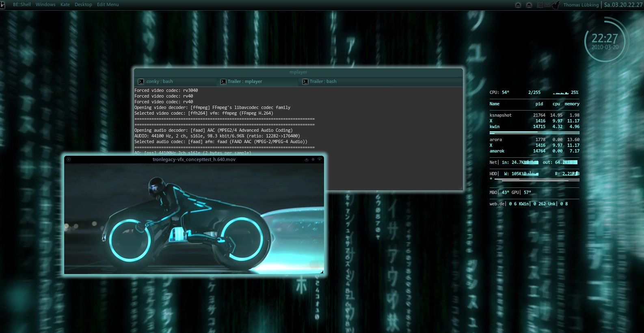Open the Desktop menu in top panel

coord(83,4)
